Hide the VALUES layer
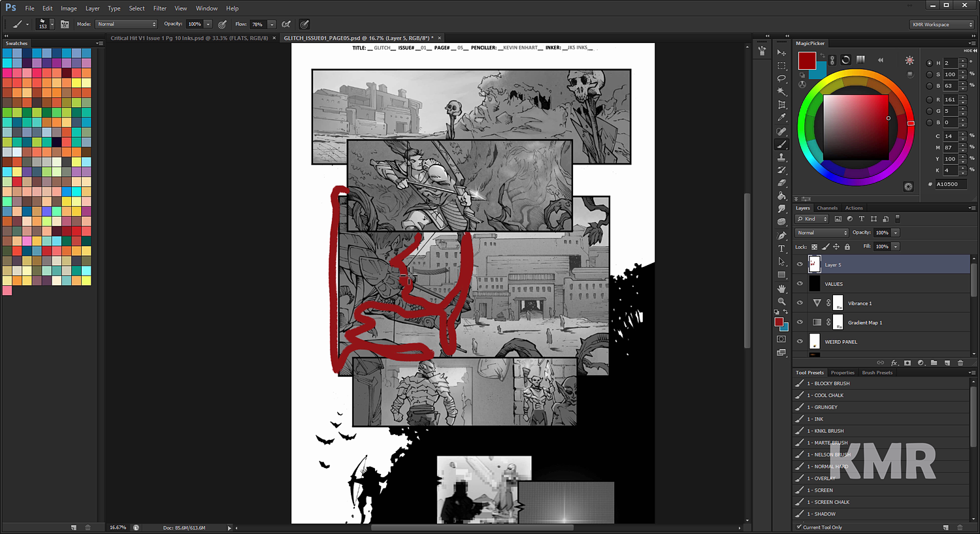980x534 pixels. pyautogui.click(x=800, y=283)
